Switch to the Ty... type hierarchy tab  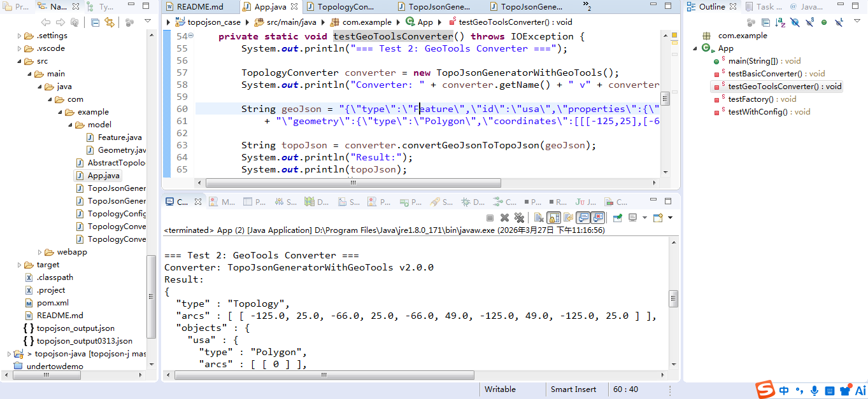[x=101, y=7]
